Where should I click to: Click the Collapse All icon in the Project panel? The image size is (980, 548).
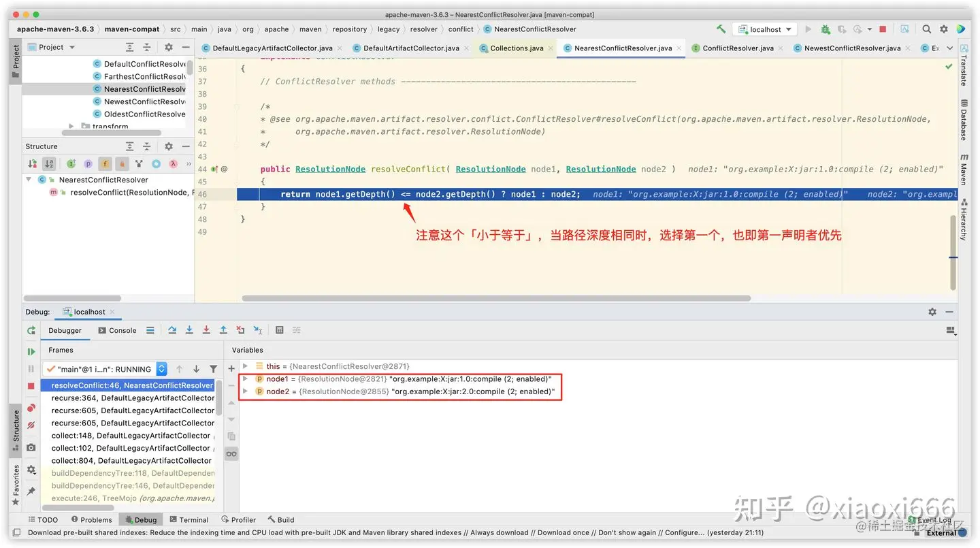(146, 47)
